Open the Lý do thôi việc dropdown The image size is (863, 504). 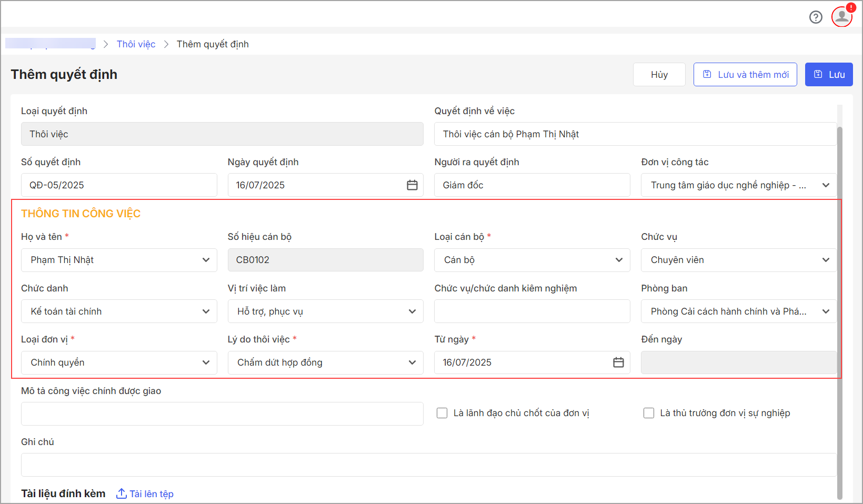[412, 362]
